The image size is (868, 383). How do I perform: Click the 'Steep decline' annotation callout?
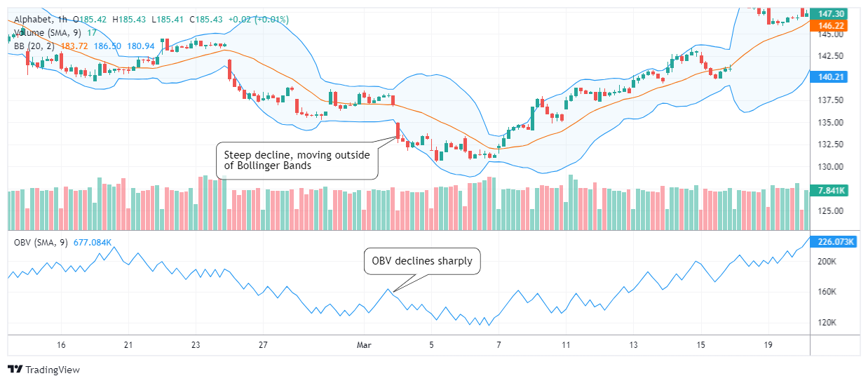coord(297,161)
